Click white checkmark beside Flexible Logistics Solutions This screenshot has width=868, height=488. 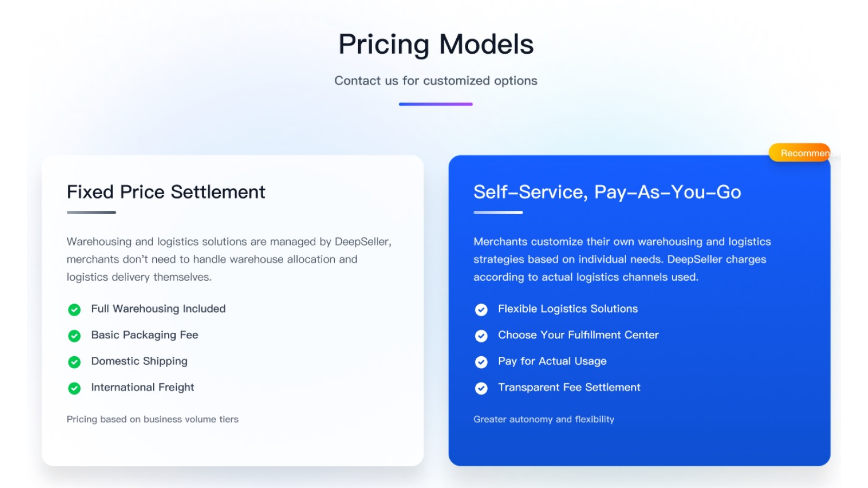pyautogui.click(x=481, y=310)
